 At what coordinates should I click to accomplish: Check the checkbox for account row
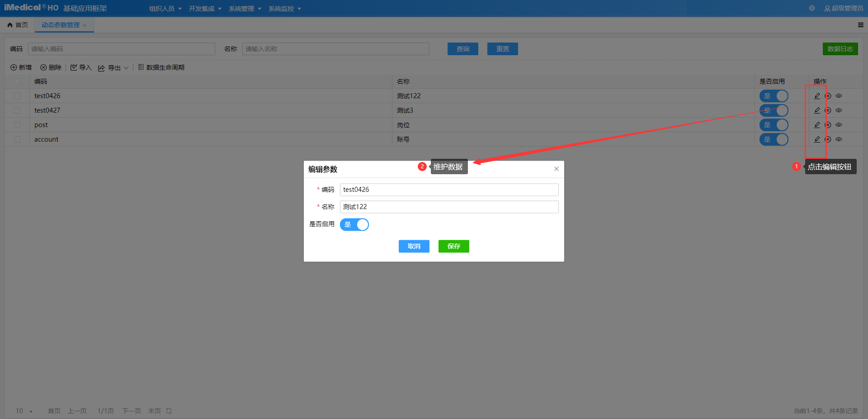click(x=17, y=139)
